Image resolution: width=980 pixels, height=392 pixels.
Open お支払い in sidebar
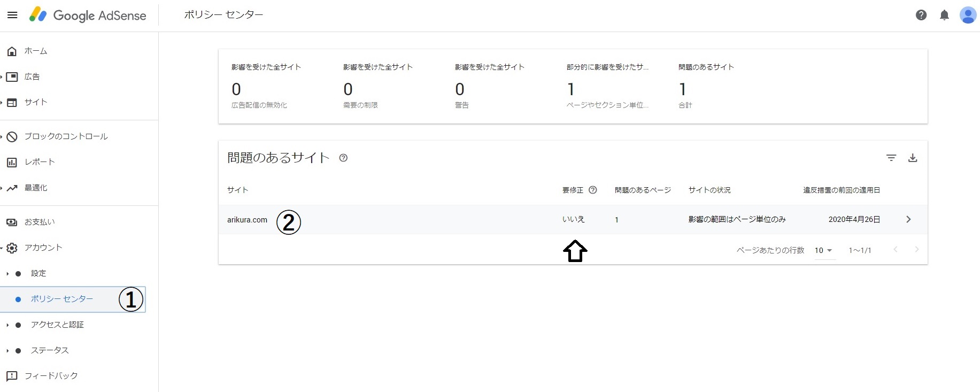39,222
